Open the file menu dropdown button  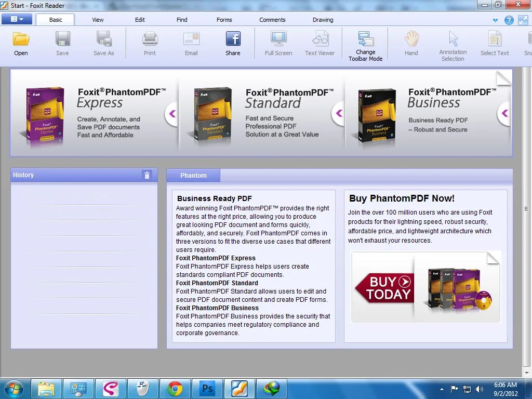(x=17, y=19)
